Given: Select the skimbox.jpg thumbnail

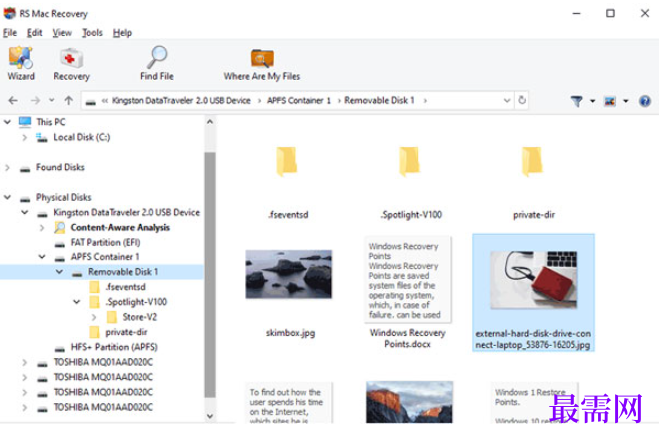Looking at the screenshot, I should click(289, 274).
